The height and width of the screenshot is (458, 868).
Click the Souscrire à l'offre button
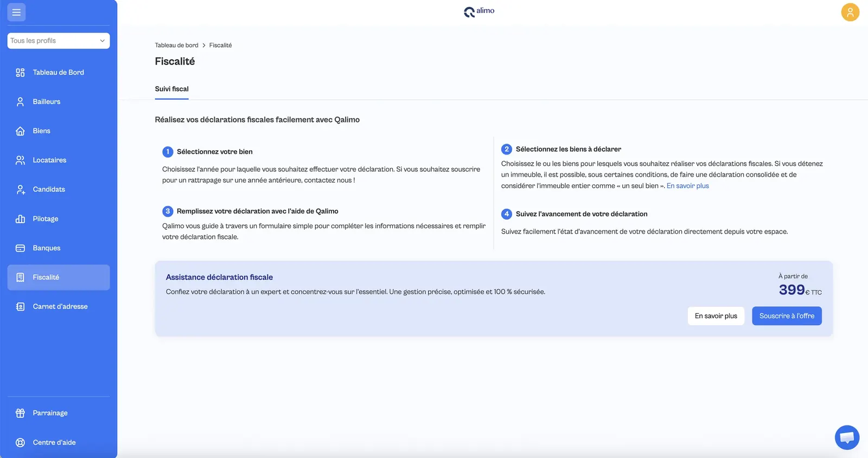(x=787, y=316)
